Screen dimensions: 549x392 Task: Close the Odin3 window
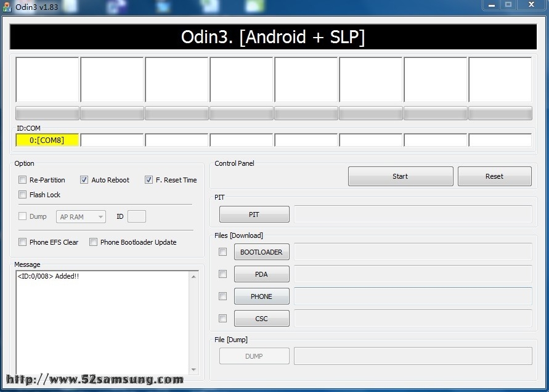coord(532,5)
